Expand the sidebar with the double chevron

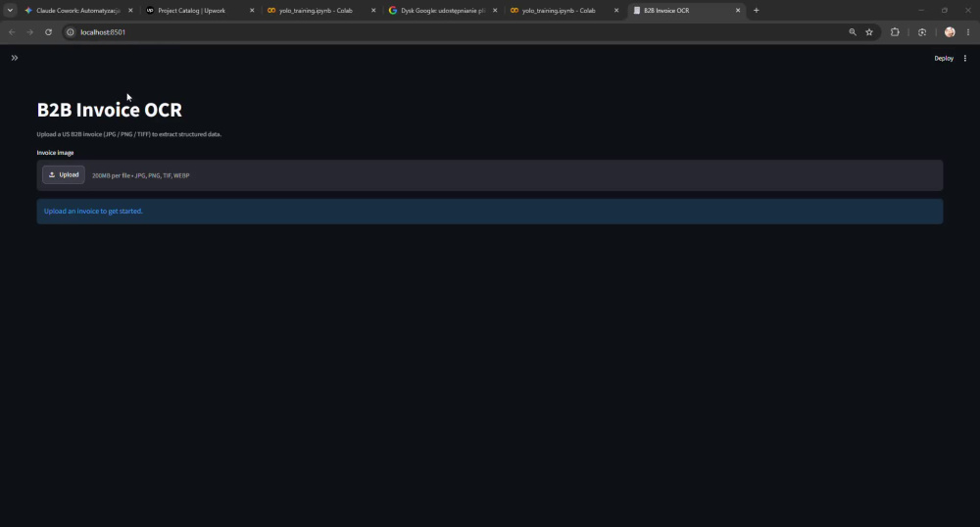(x=15, y=58)
